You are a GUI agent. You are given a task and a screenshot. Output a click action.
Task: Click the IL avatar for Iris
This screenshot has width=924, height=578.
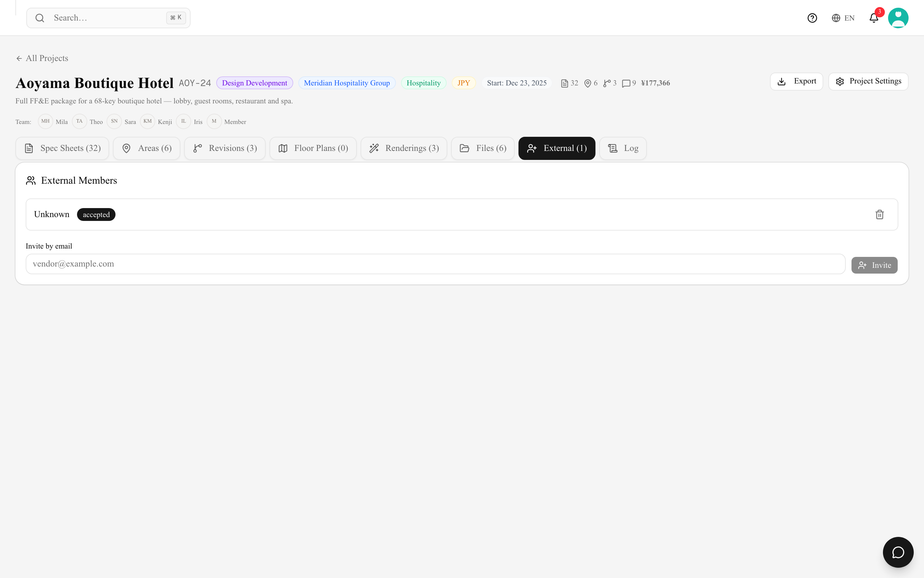point(184,121)
